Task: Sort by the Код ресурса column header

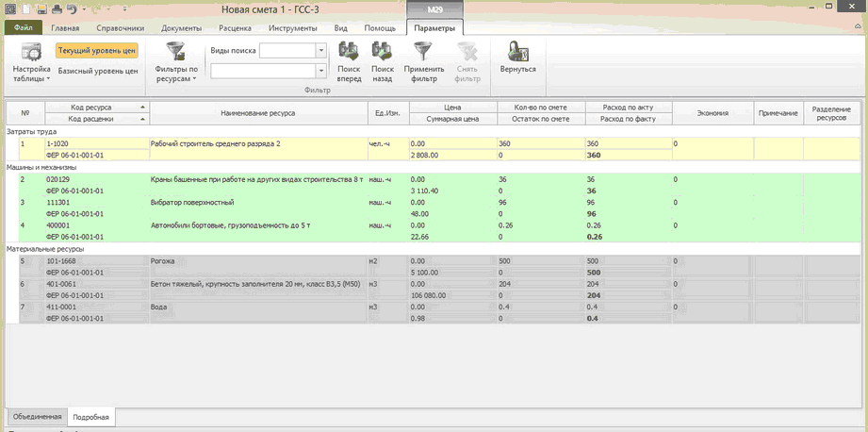Action: (x=90, y=108)
